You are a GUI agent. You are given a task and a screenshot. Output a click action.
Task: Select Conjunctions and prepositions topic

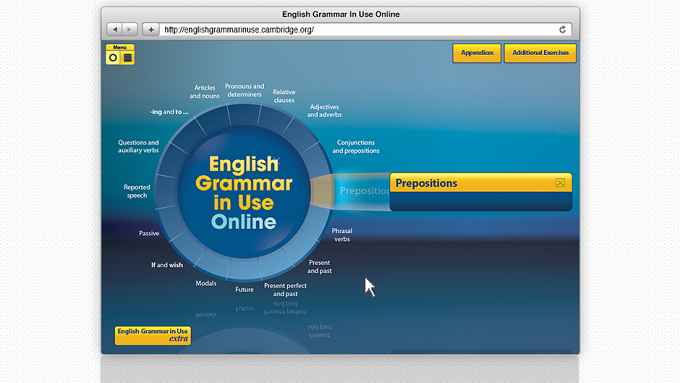coord(356,147)
